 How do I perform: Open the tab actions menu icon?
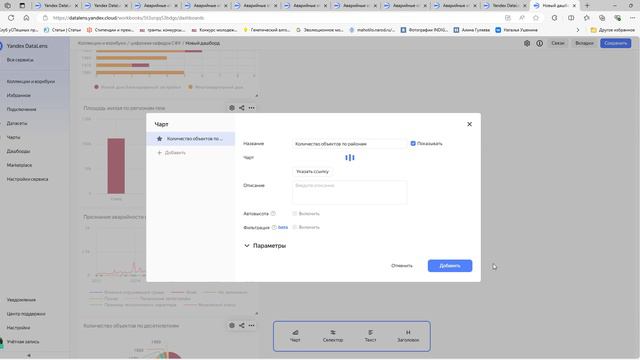click(22, 6)
